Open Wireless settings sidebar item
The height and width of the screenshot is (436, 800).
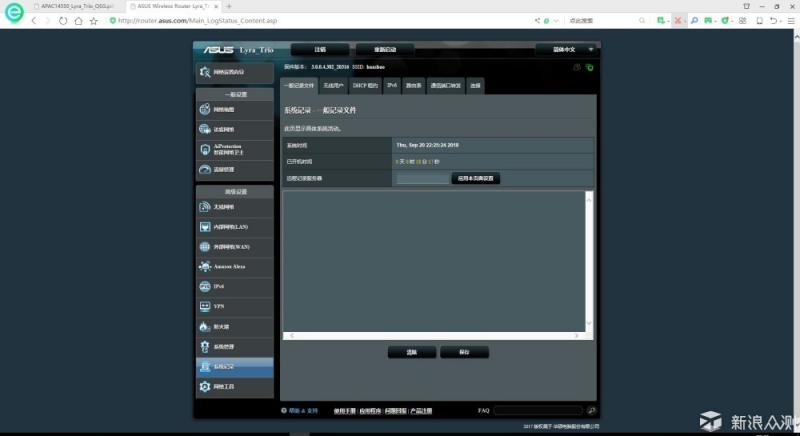[x=235, y=207]
